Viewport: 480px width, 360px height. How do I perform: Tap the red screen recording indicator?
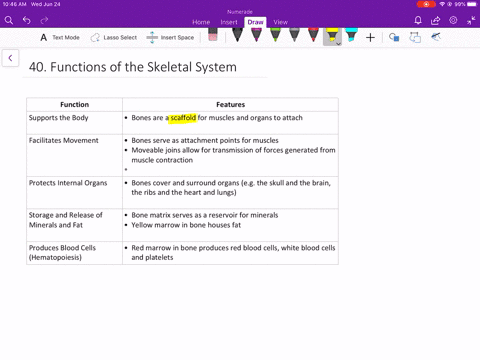426,4
